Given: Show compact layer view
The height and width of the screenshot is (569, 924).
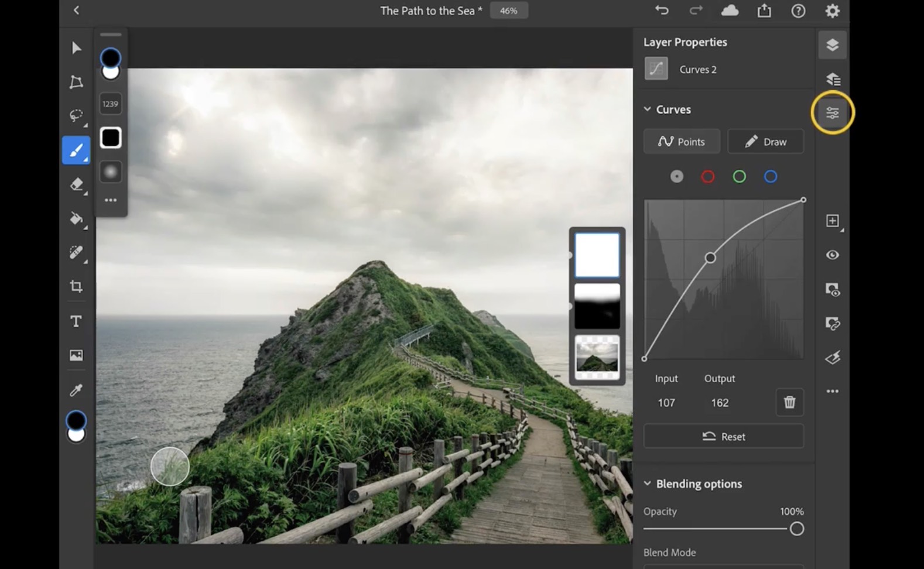Looking at the screenshot, I should 832,45.
